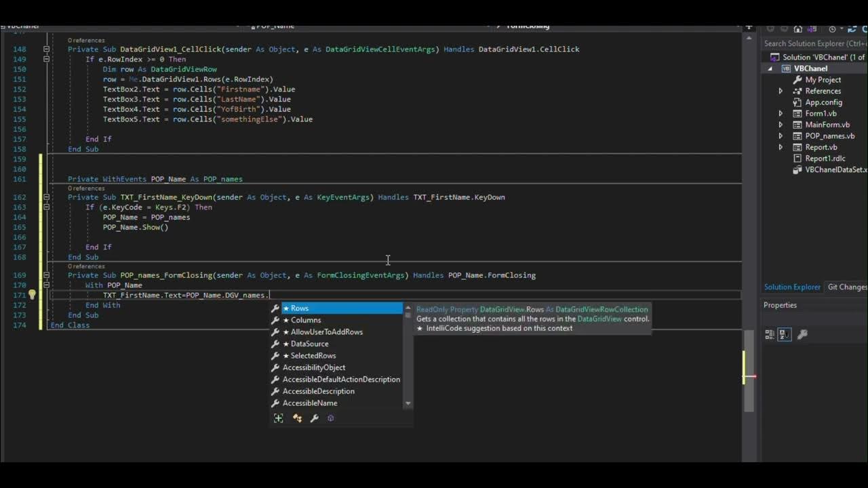The image size is (868, 488).
Task: Select AccessibilityObject in the IntelliSense list
Action: (x=342, y=367)
